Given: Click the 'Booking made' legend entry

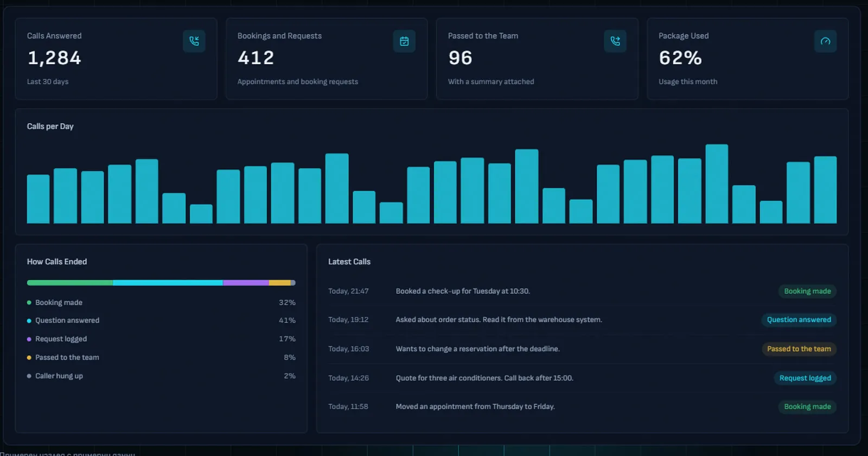Looking at the screenshot, I should pos(161,302).
